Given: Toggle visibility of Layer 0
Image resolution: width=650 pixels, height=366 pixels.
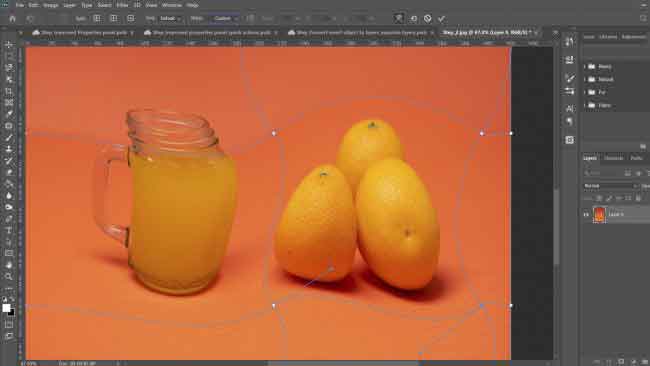Looking at the screenshot, I should pos(586,215).
